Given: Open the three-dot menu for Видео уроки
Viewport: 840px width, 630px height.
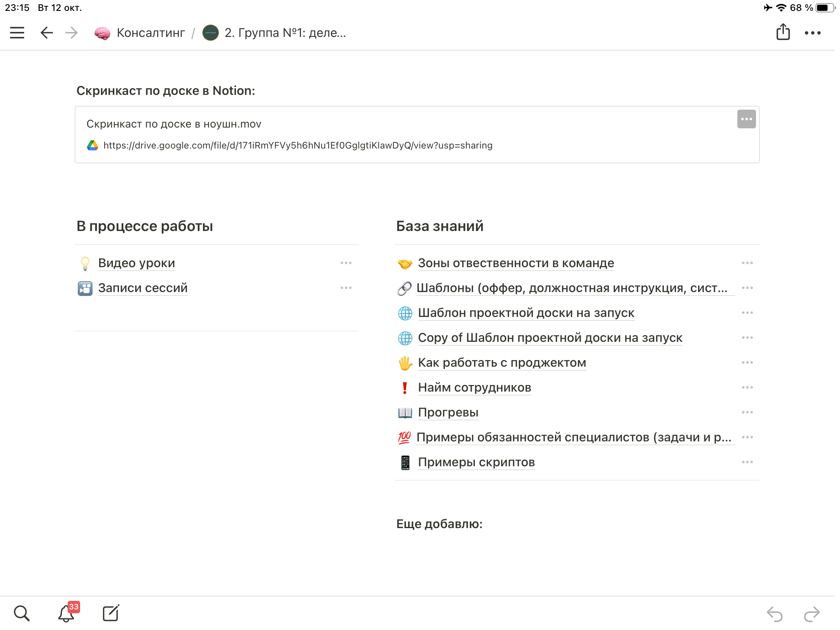Looking at the screenshot, I should 346,263.
